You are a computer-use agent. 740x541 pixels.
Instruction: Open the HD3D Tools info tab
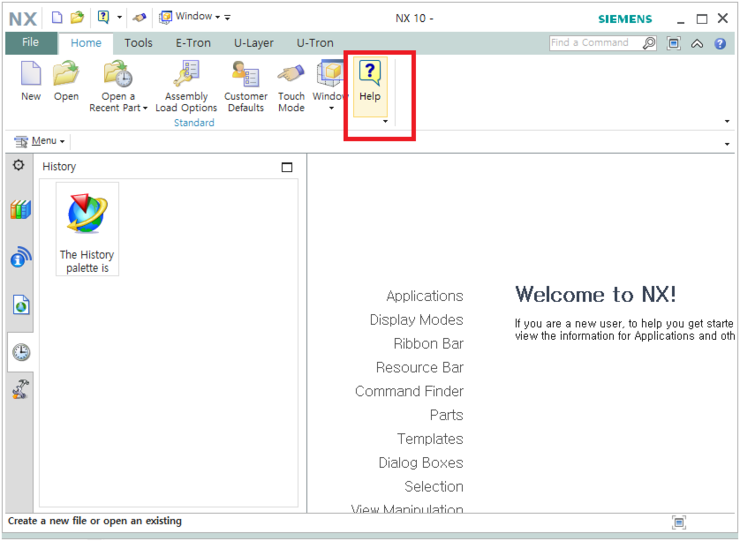(20, 257)
